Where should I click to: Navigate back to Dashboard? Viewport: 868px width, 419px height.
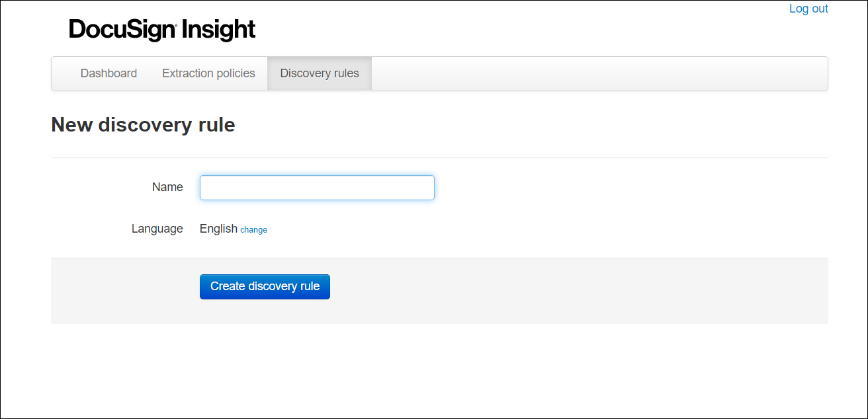point(108,73)
